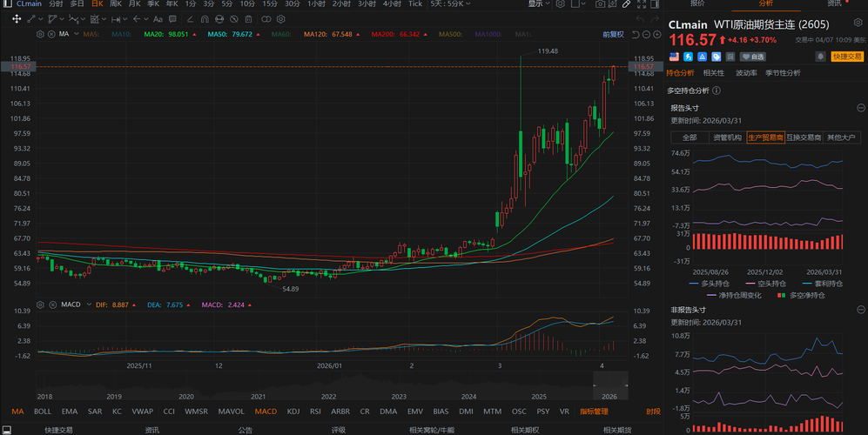Click the share/export chart icon
This screenshot has width=868, height=435.
coord(613,3)
